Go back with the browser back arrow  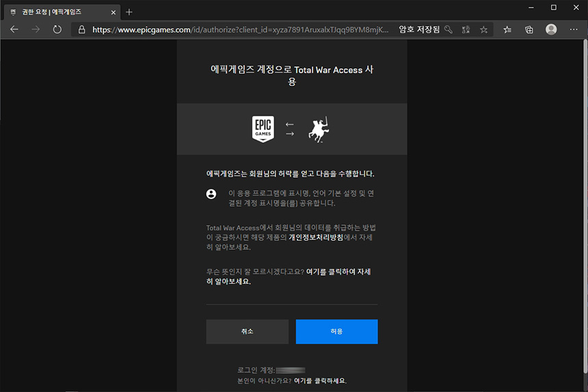click(x=14, y=29)
